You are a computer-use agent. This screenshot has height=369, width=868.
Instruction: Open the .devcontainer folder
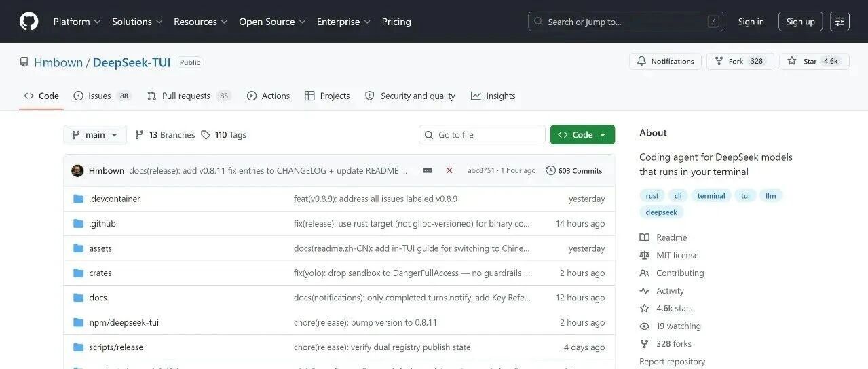click(x=115, y=199)
